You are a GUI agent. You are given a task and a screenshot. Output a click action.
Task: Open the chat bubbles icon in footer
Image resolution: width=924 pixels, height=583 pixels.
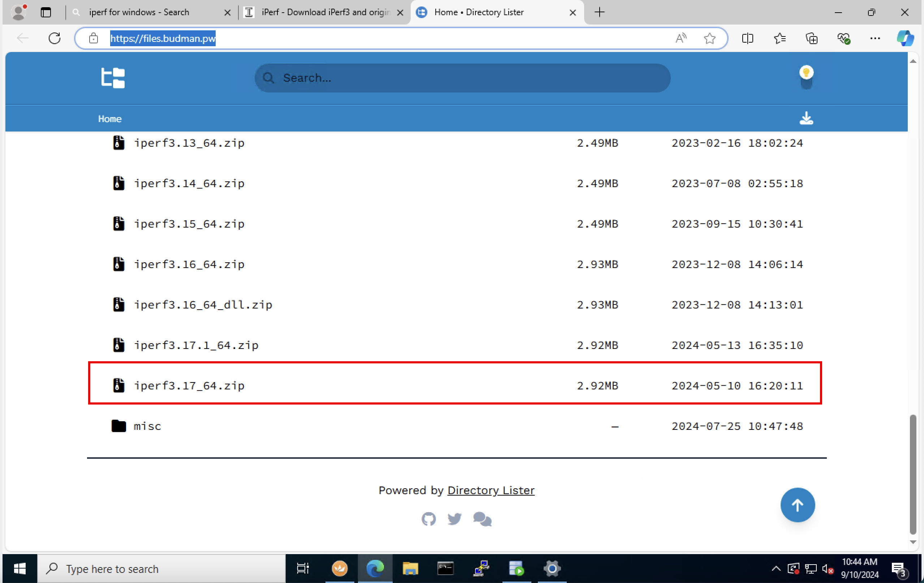[x=482, y=519]
